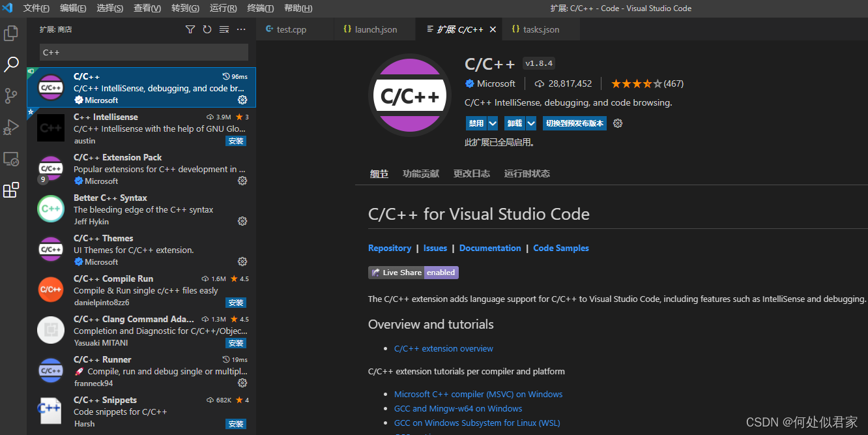Open manage gear for C/C++ extension
Image resolution: width=868 pixels, height=435 pixels.
point(242,100)
